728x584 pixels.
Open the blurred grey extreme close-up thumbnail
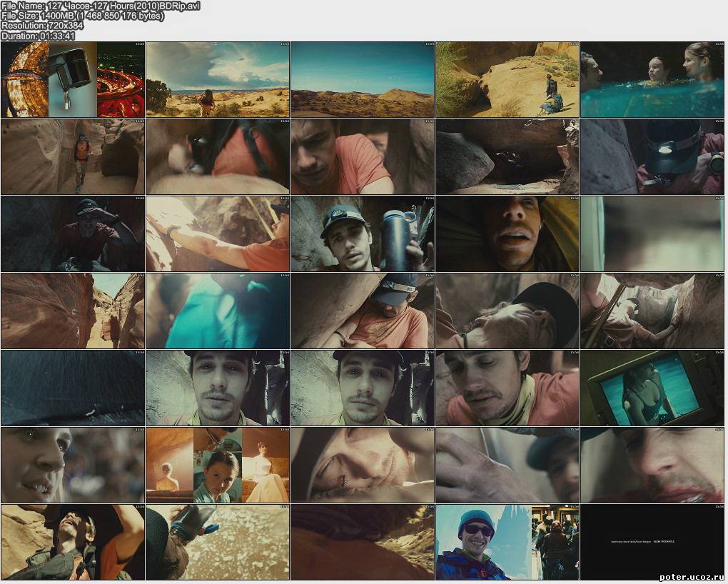652,233
